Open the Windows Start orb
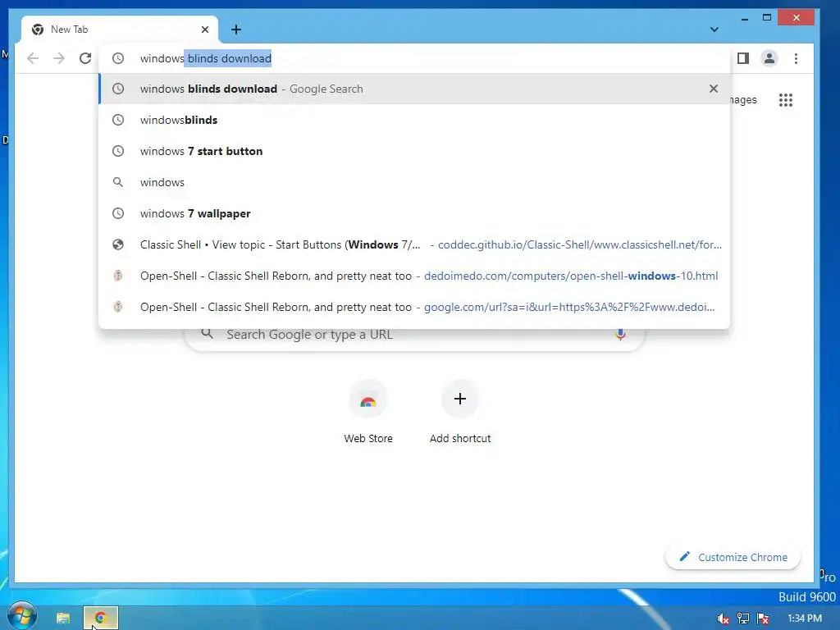 click(22, 616)
